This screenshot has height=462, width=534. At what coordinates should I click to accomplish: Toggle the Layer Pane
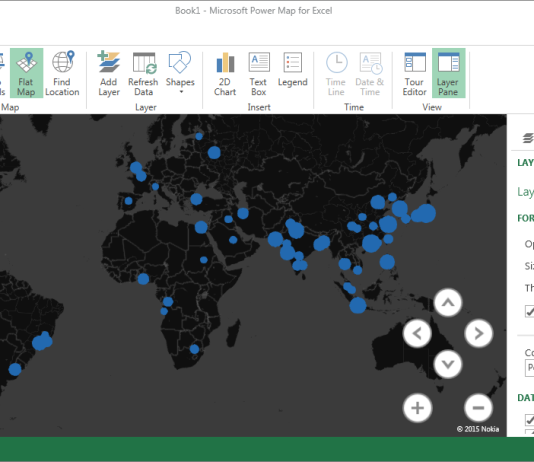(448, 73)
